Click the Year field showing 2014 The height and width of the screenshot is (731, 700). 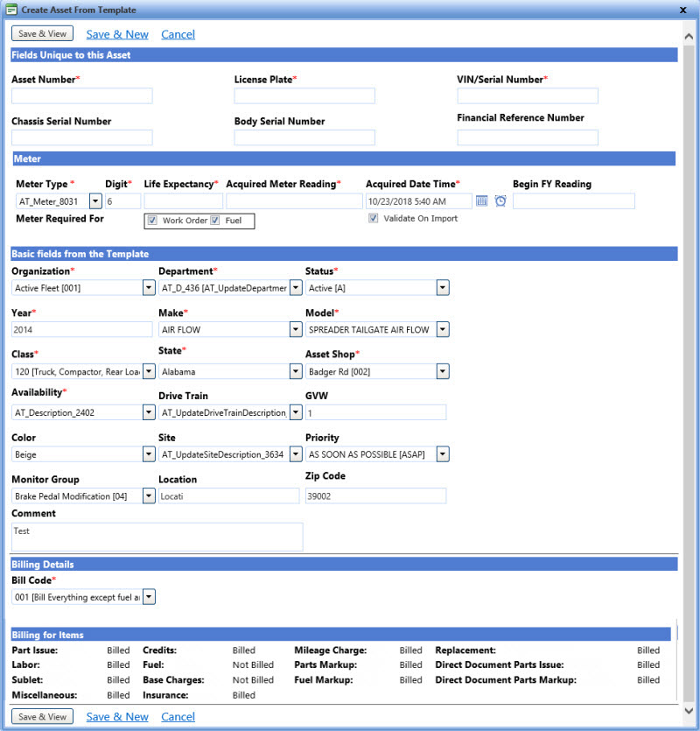tap(82, 329)
